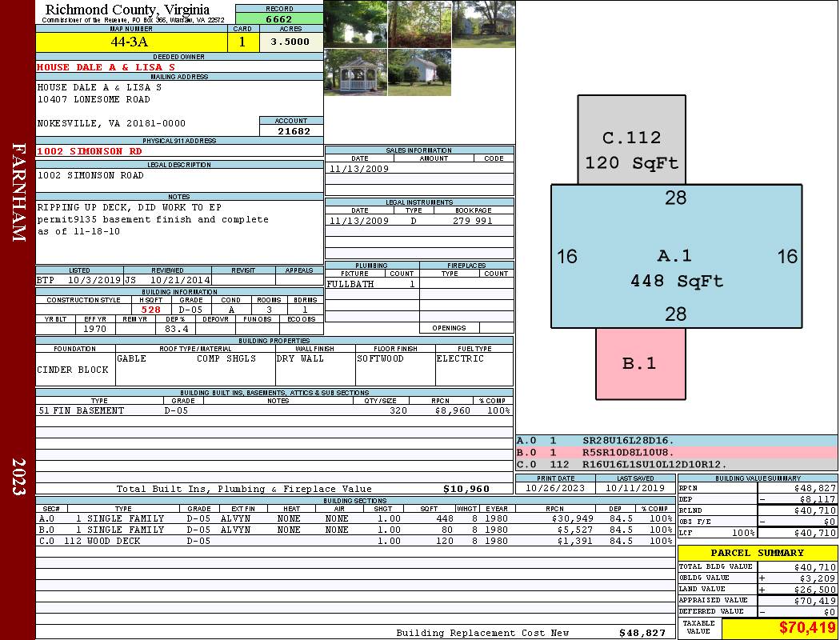
Task: Click building grade D-05 in Building Information
Action: coord(190,310)
